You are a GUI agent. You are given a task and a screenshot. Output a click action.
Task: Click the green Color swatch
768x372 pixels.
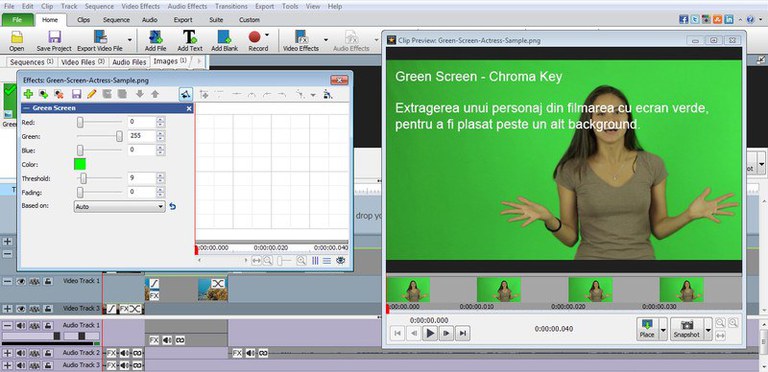coord(80,164)
